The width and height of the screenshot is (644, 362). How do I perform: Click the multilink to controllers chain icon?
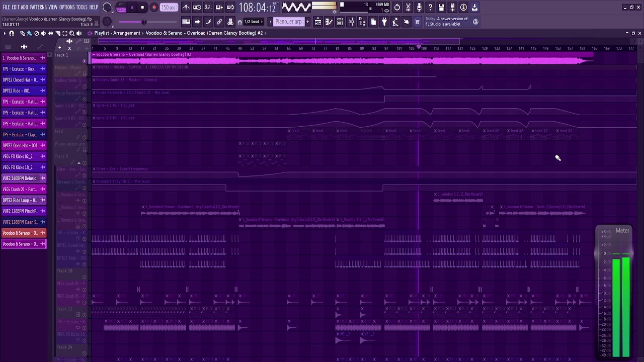coord(219,22)
